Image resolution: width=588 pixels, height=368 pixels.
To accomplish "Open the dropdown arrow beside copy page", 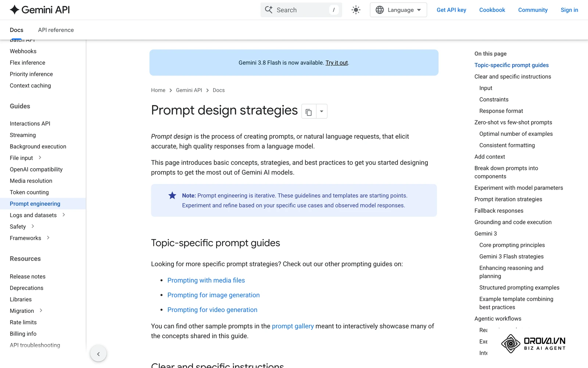I will coord(322,112).
